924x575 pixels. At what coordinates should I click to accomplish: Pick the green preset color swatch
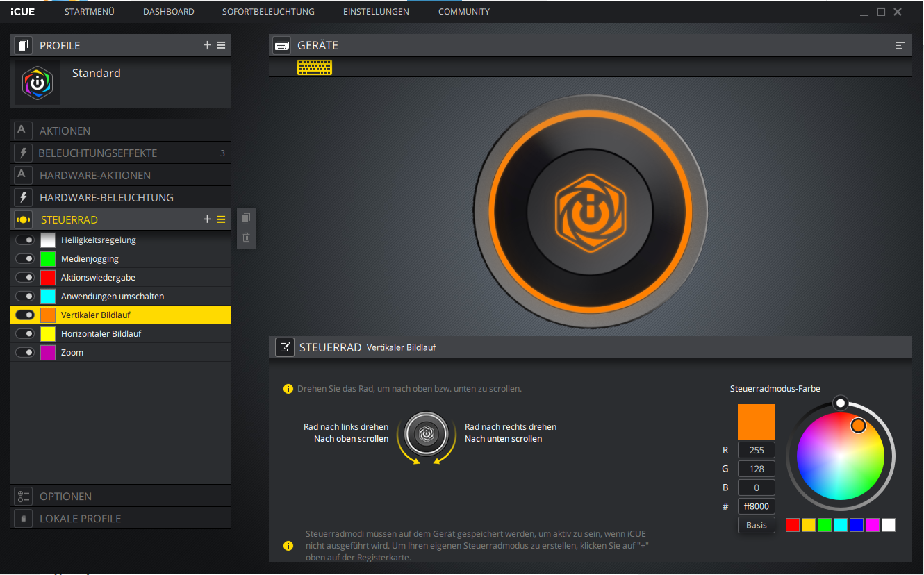click(x=825, y=525)
